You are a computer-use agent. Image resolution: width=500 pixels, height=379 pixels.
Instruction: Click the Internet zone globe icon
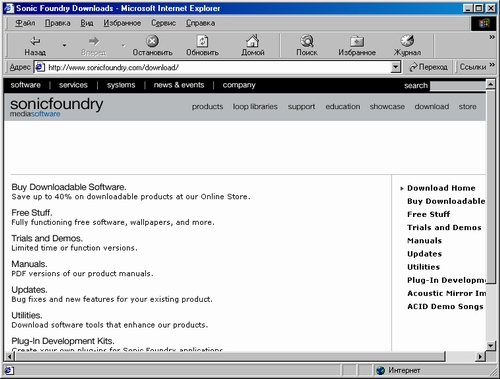pyautogui.click(x=381, y=370)
